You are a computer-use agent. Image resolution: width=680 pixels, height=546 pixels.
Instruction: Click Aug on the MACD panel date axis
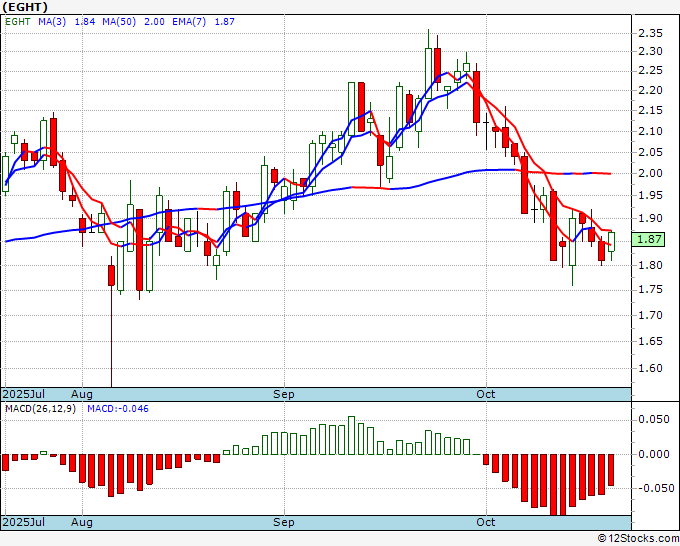point(82,522)
